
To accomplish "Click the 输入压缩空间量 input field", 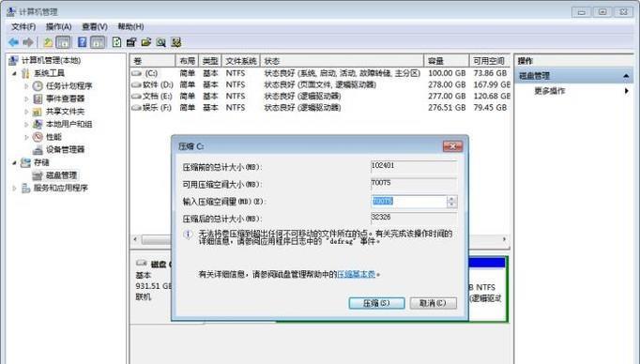I will coord(409,201).
